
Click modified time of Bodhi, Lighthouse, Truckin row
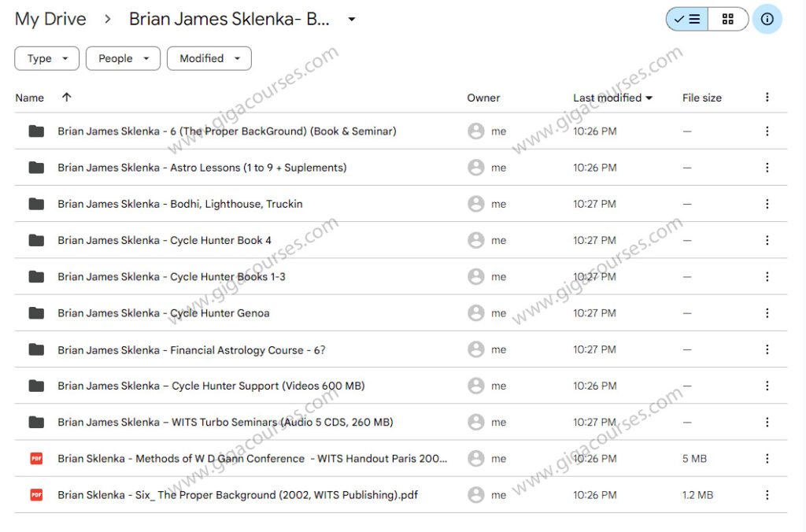(594, 204)
